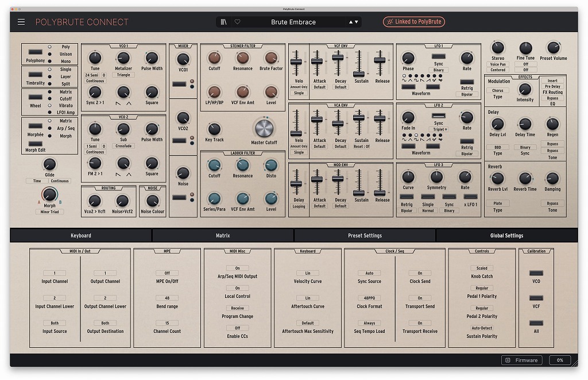Viewport: 588px width, 380px height.
Task: Click the LP/HP/BP knob
Action: click(x=215, y=92)
